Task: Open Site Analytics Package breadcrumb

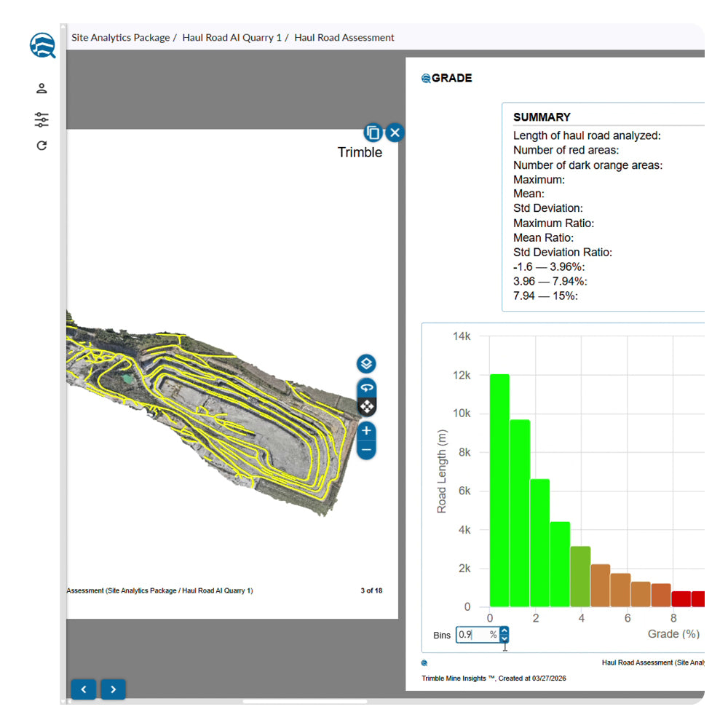Action: coord(120,37)
